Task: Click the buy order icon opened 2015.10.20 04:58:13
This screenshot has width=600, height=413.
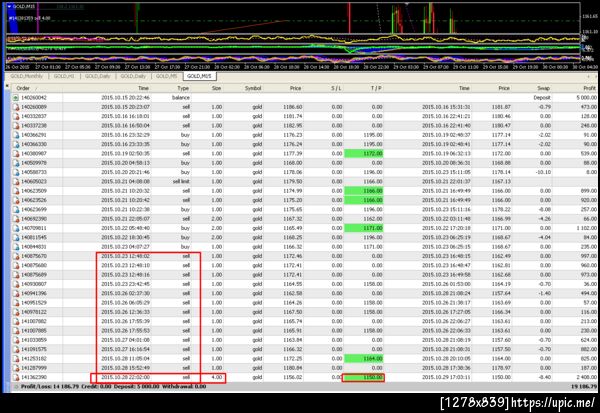Action: click(16, 163)
